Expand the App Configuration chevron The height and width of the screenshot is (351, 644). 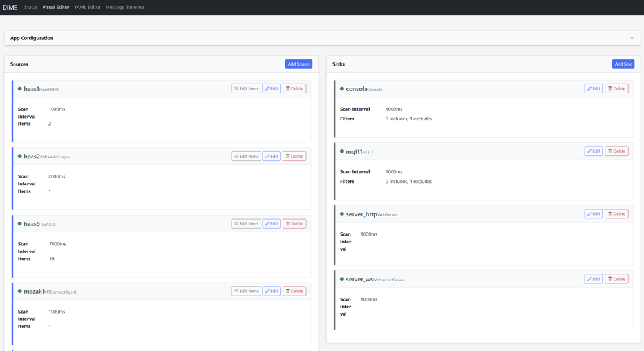coord(632,38)
